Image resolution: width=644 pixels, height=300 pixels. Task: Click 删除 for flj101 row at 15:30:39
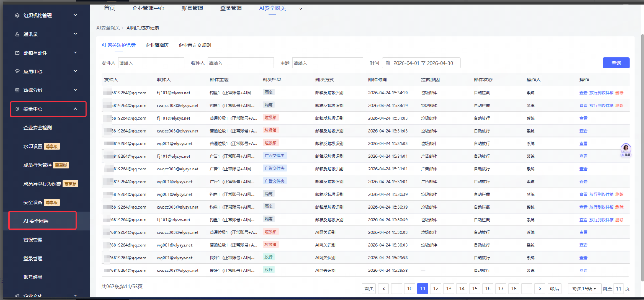pos(619,219)
